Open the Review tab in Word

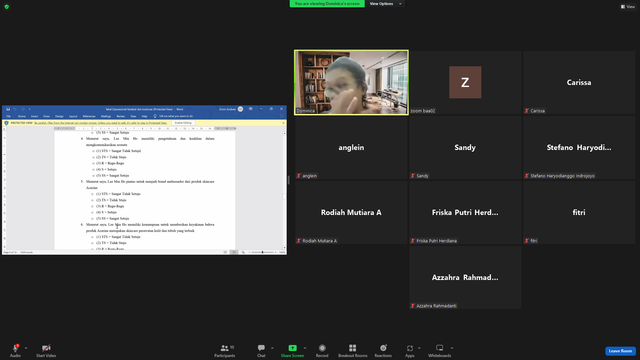pos(120,116)
